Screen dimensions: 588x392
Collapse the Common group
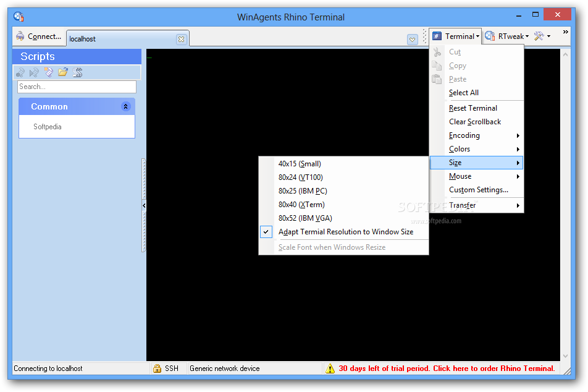point(125,106)
